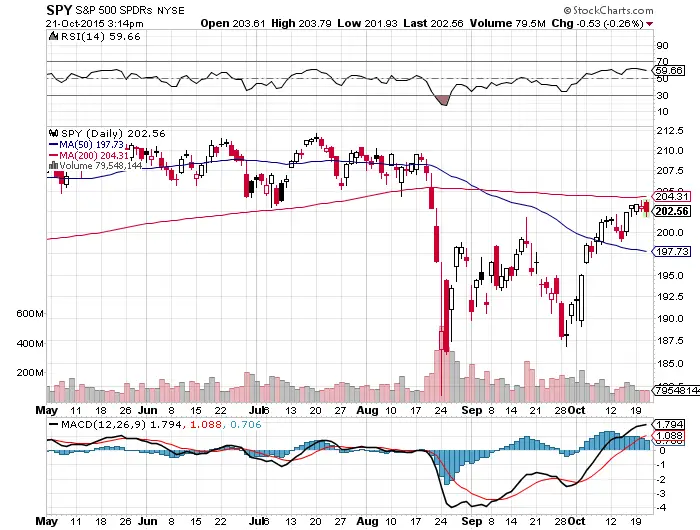Click the boxed 1.794 MACD axis tag
This screenshot has height=530, width=700.
click(668, 424)
